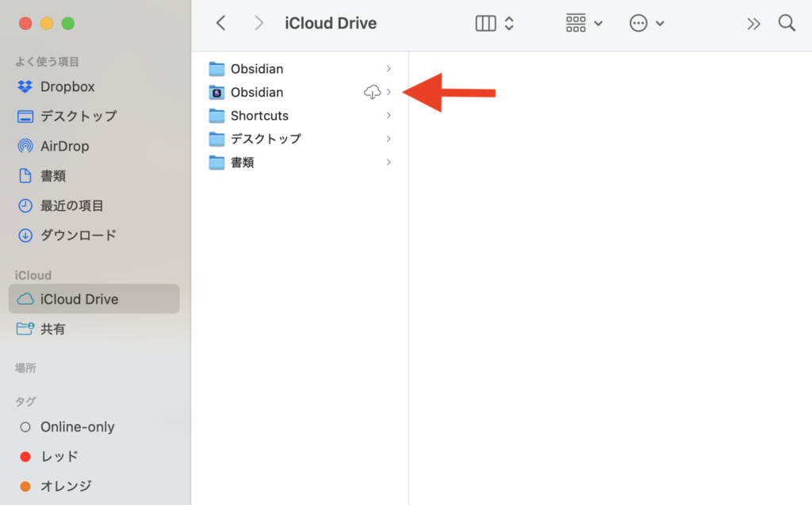This screenshot has width=812, height=505.
Task: Select the Obsidian app folder with purple icon
Action: point(256,93)
